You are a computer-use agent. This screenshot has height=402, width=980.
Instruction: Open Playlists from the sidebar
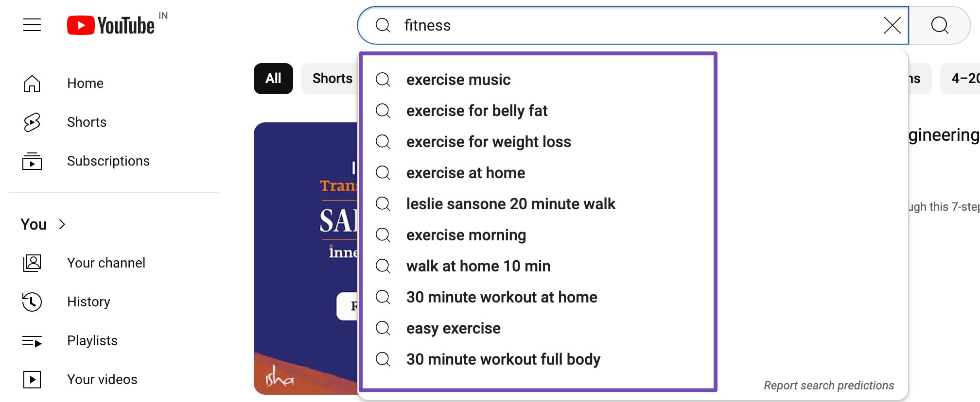pos(92,341)
